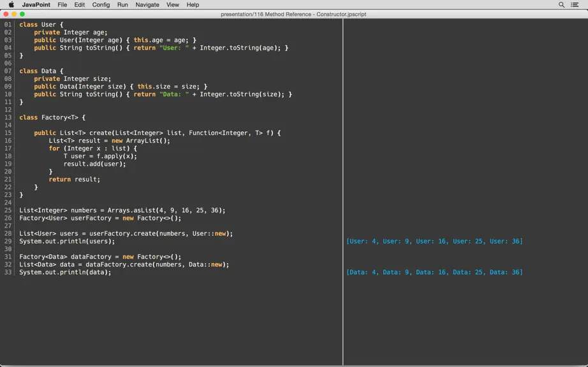Click the window title 'Method Reference - Constructor.jpscript'
Viewport: 588px width, 367px height.
(x=316, y=14)
